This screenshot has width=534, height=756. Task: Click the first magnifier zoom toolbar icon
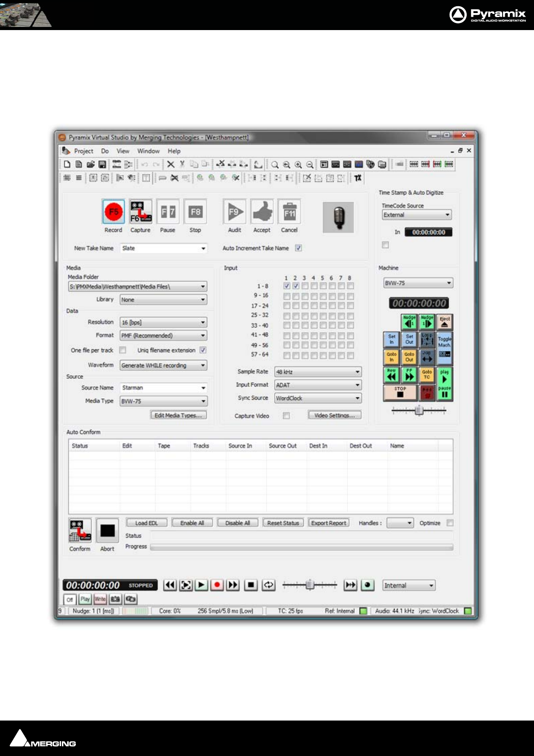pos(275,165)
